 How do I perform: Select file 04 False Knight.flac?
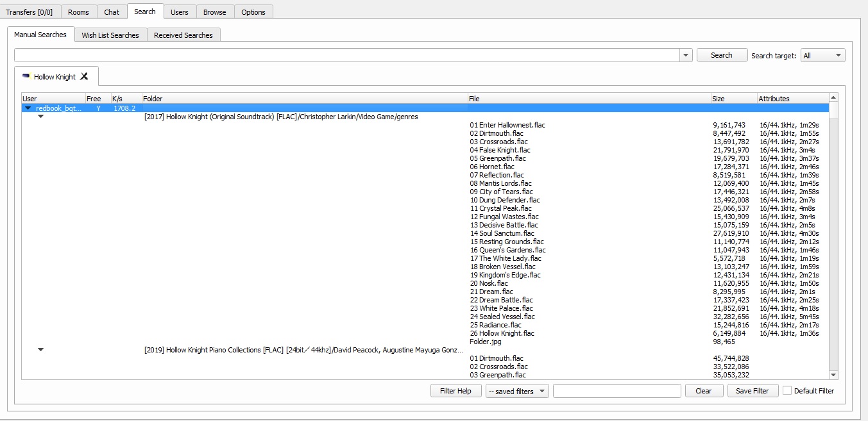coord(500,150)
